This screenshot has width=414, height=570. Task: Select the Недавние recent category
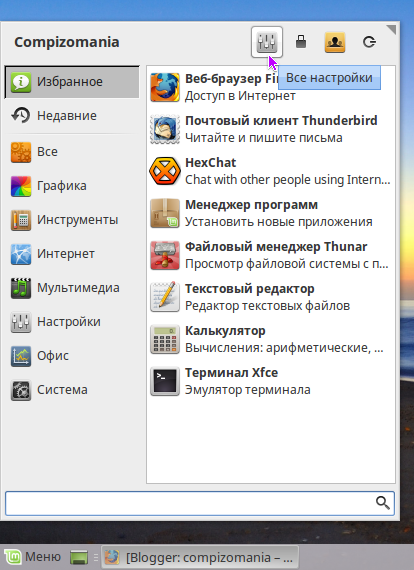click(x=72, y=116)
